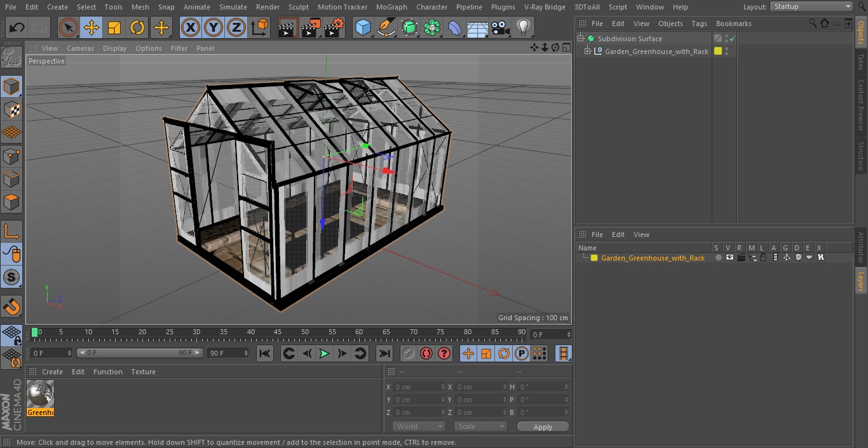The image size is (868, 448).
Task: Go to start of animation
Action: tap(265, 354)
